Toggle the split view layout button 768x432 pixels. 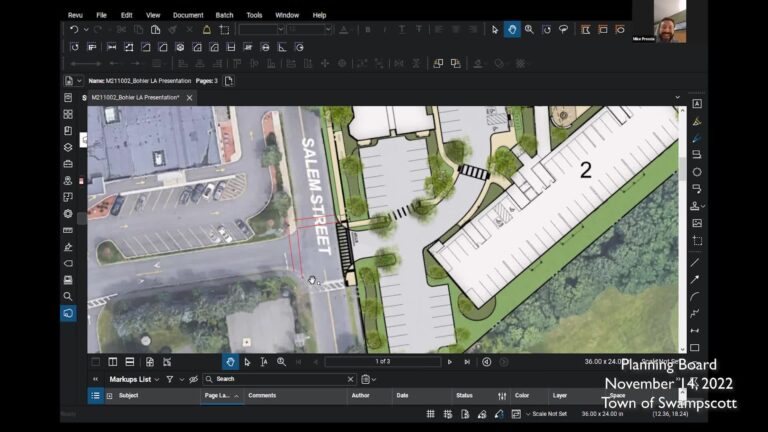(113, 362)
